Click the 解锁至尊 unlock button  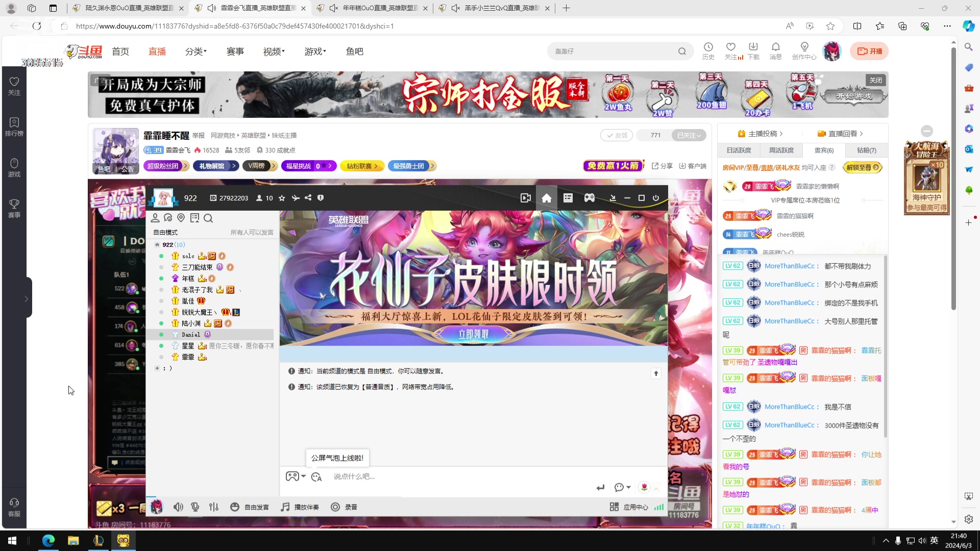point(863,167)
